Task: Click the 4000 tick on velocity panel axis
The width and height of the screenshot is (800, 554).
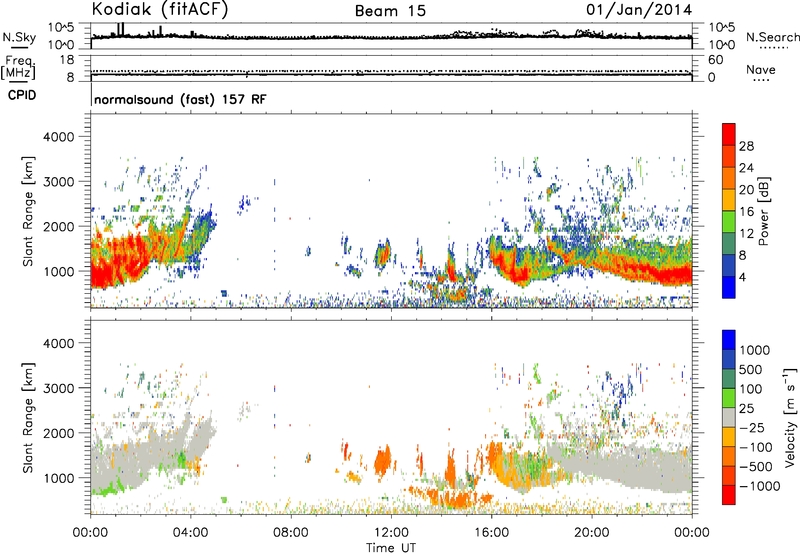Action: pos(58,343)
